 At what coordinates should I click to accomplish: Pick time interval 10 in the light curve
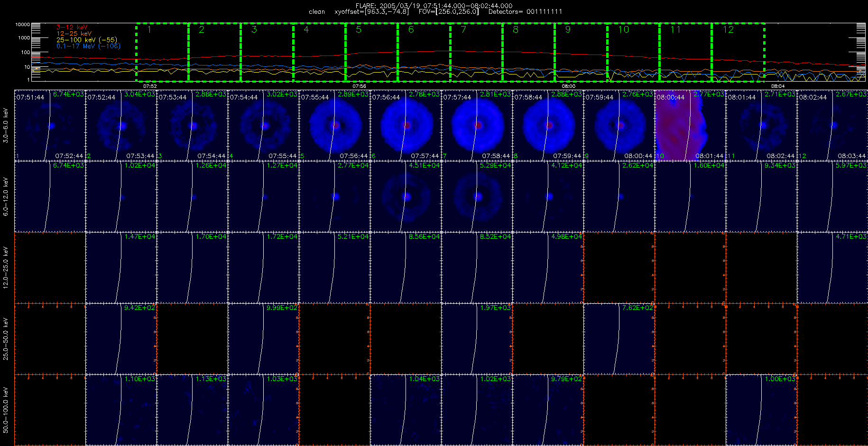pos(633,52)
